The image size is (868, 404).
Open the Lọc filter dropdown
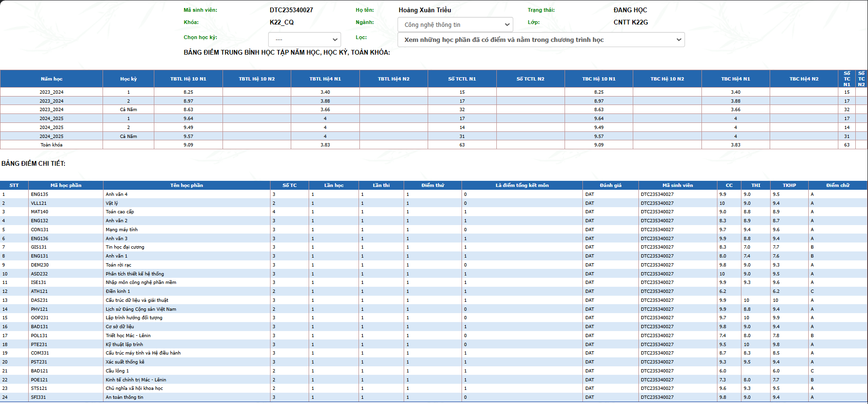[x=541, y=40]
